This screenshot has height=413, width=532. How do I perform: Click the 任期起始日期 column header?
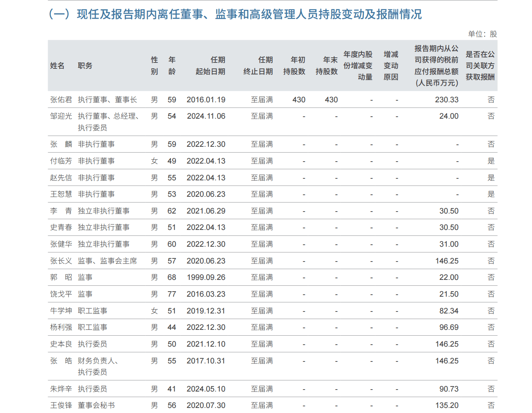coord(211,66)
